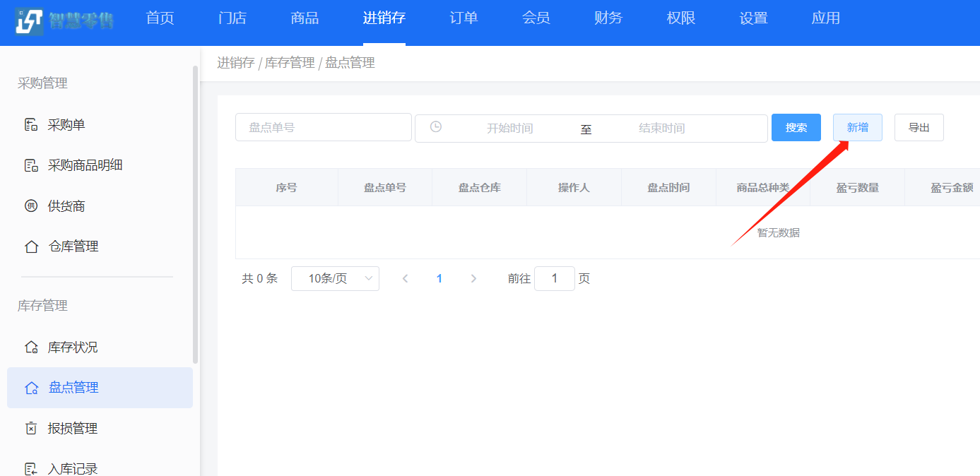
Task: Click the sidebar vertical scrollbar
Action: click(195, 212)
